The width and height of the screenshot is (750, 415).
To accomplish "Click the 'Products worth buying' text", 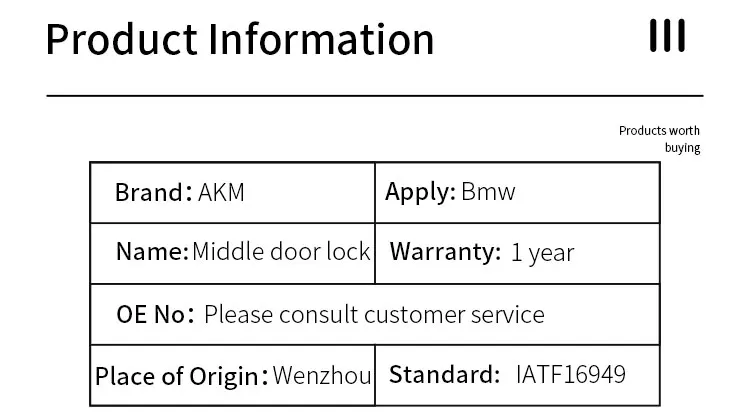I will (659, 139).
